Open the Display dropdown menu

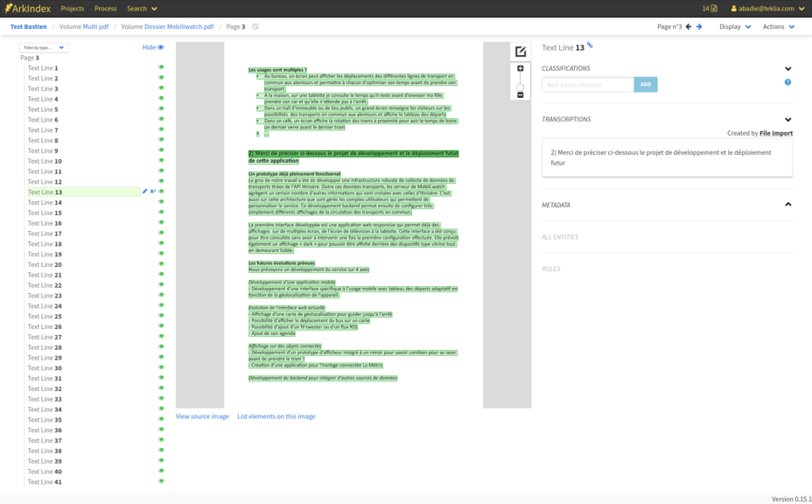[x=735, y=27]
